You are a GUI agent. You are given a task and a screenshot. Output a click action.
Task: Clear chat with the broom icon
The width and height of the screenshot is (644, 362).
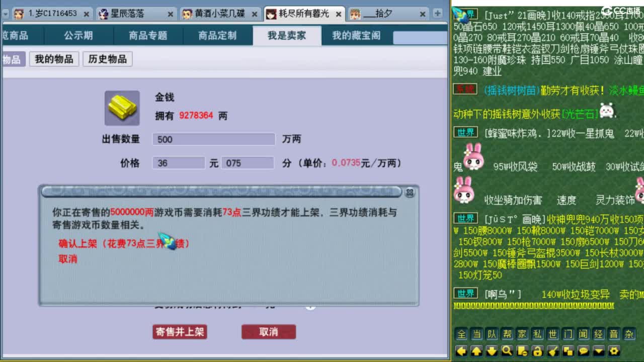pyautogui.click(x=553, y=351)
